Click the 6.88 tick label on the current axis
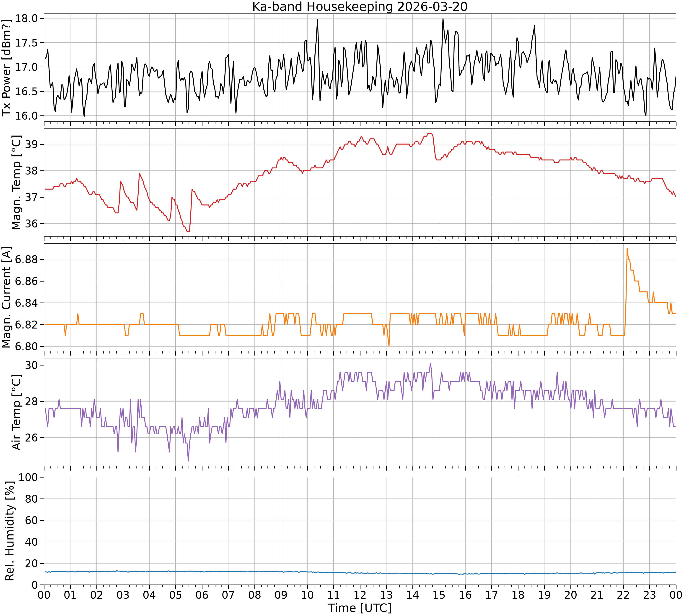The height and width of the screenshot is (616, 684). [27, 260]
